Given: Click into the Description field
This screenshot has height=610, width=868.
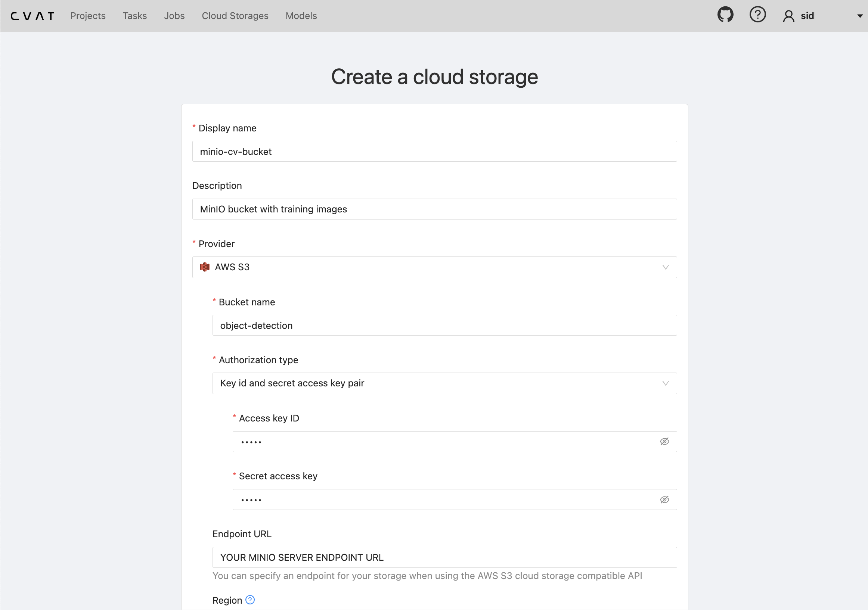Looking at the screenshot, I should pos(434,209).
